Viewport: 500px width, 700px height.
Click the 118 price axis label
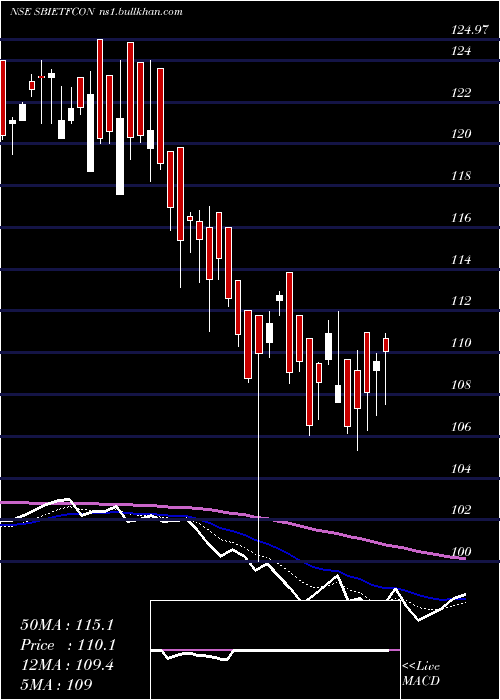(461, 176)
